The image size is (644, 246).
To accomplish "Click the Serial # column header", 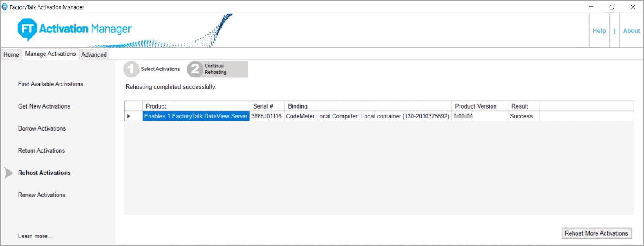I will point(267,106).
